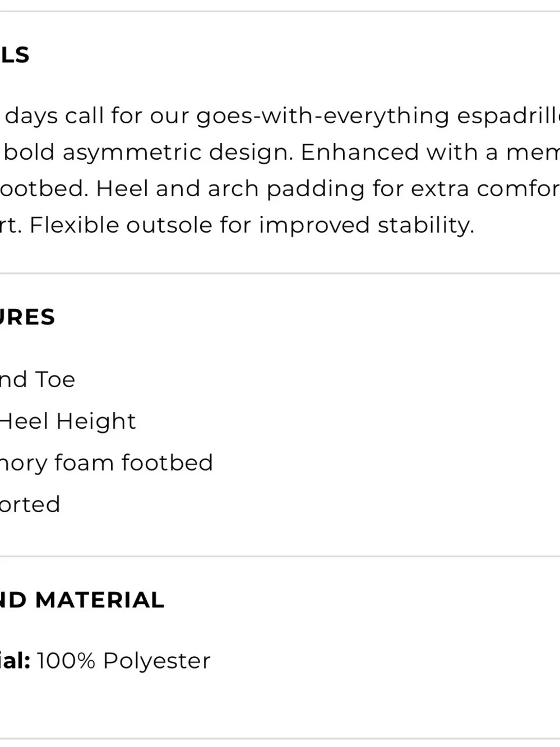Click the "orted" feature item

(x=30, y=504)
